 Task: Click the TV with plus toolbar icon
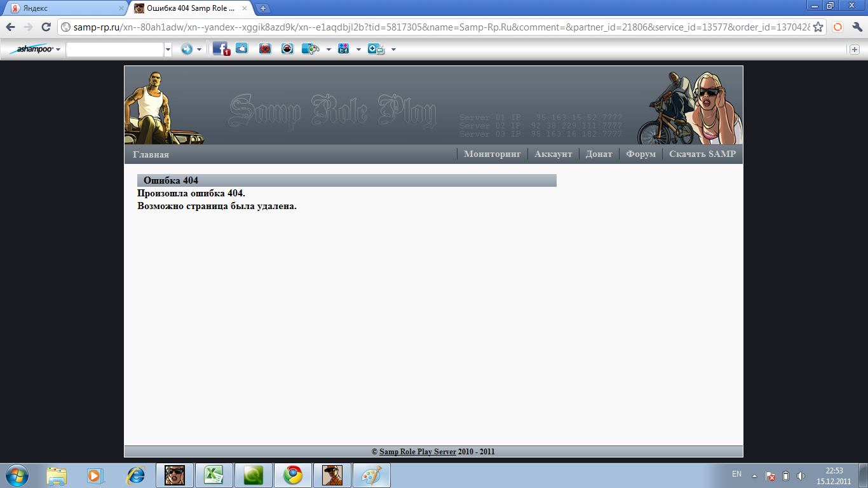pyautogui.click(x=376, y=49)
